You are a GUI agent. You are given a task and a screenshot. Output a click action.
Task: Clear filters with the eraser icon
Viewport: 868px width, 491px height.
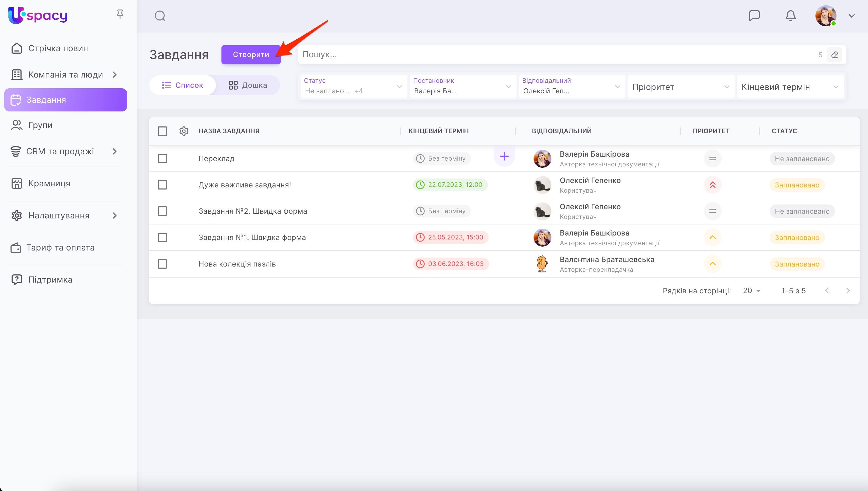[x=835, y=55]
